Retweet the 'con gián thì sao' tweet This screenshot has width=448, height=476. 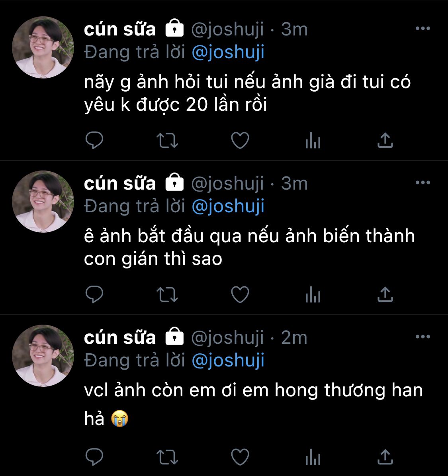[167, 294]
